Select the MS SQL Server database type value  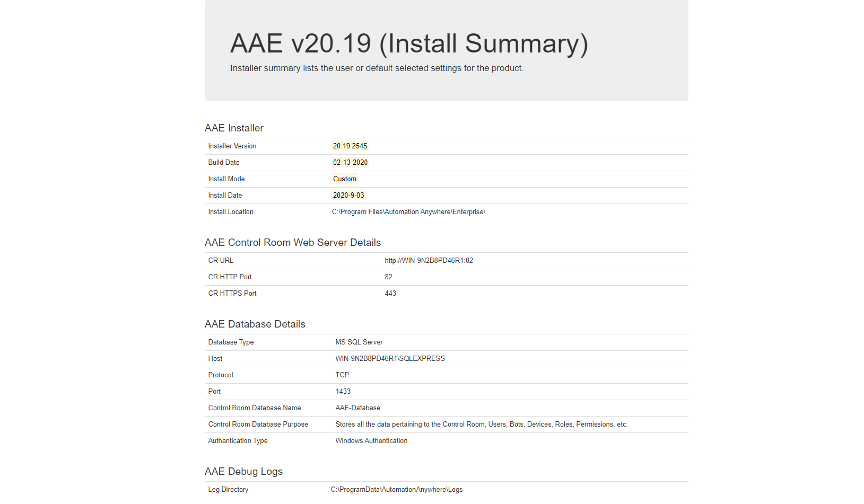359,342
